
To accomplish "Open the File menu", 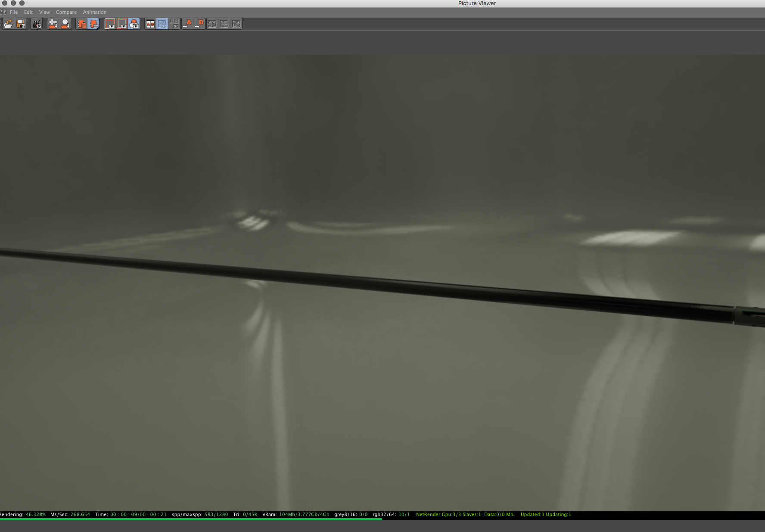I will pyautogui.click(x=14, y=12).
